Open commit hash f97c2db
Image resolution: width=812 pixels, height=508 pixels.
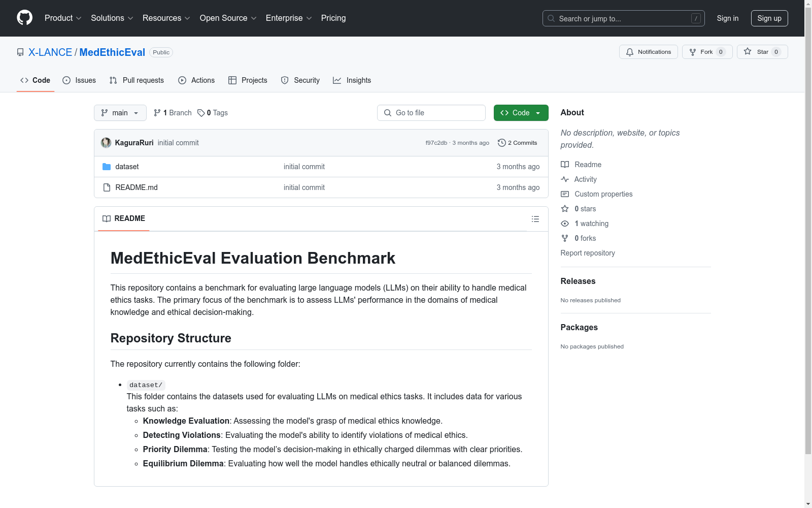click(x=436, y=143)
